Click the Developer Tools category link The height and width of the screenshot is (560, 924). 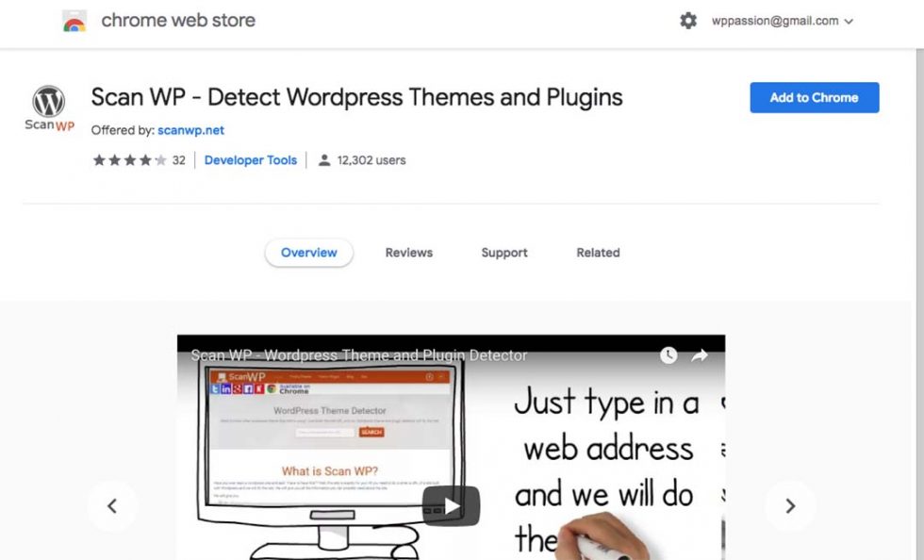250,160
